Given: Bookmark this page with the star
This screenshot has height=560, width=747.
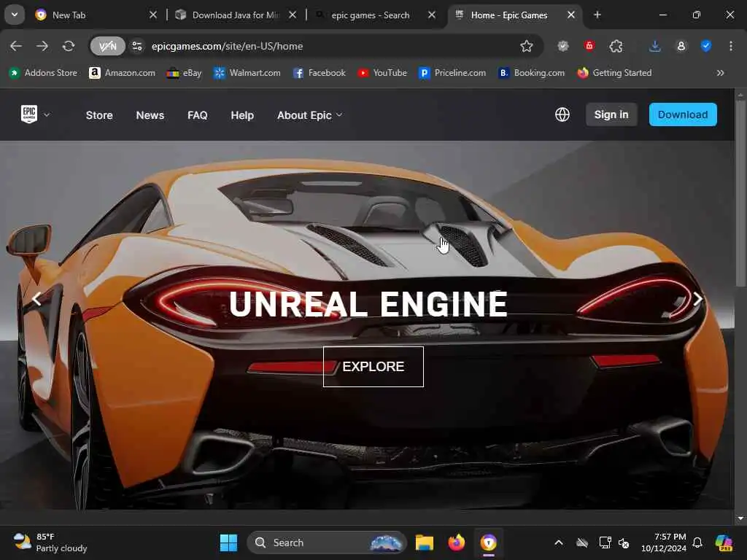Looking at the screenshot, I should [527, 46].
